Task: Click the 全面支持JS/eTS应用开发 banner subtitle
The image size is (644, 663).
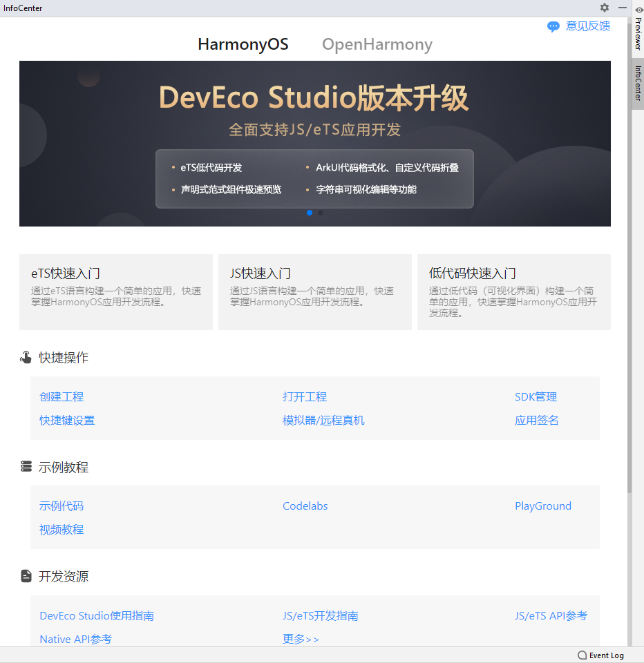Action: click(315, 129)
